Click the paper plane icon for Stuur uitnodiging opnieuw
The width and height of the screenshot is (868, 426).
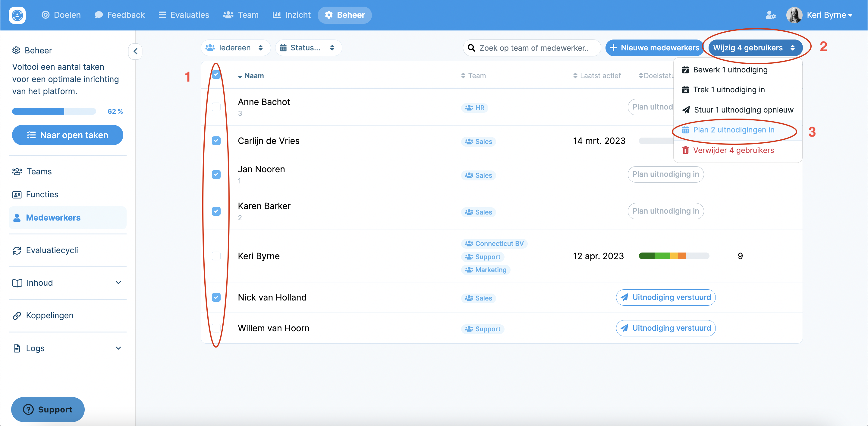tap(686, 110)
